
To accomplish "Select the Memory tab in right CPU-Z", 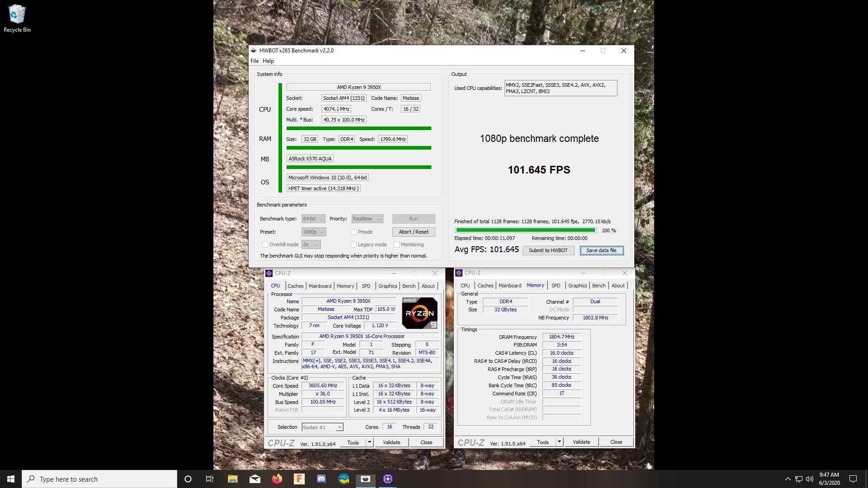I will coord(535,286).
